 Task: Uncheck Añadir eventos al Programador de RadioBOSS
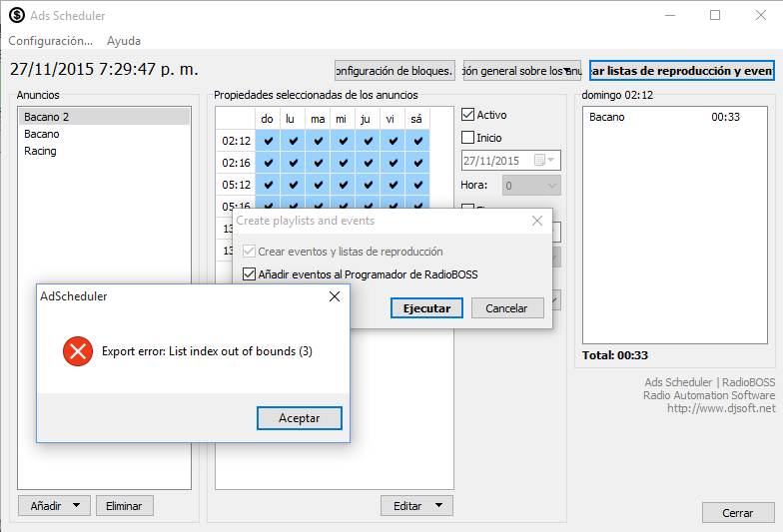tap(250, 274)
